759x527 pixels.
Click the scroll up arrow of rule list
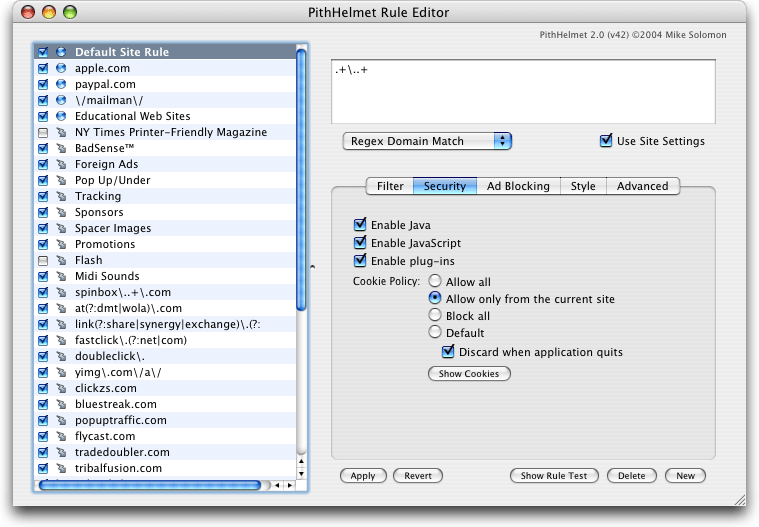(x=301, y=462)
